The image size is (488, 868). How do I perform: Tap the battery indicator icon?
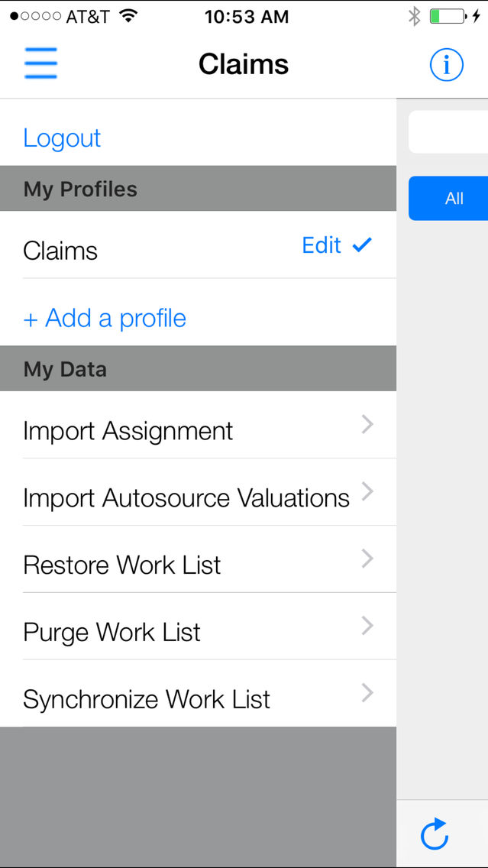coord(448,17)
